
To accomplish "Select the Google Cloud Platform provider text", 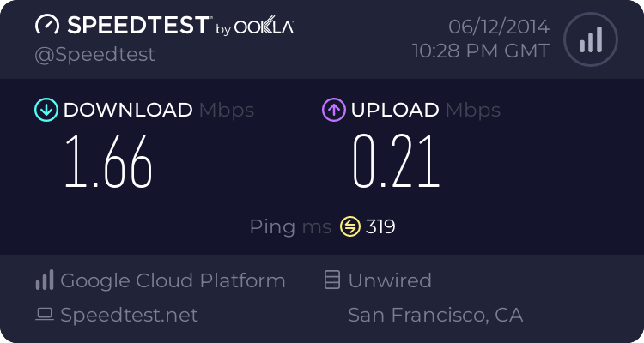I will tap(173, 280).
